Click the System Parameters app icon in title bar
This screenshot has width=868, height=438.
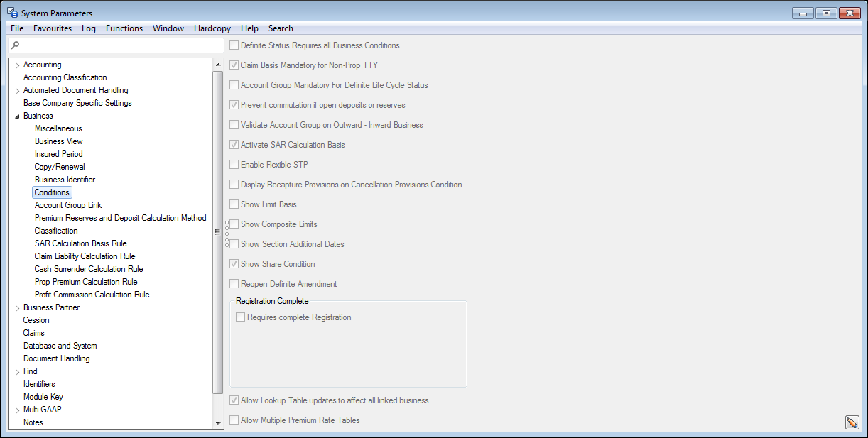(12, 13)
